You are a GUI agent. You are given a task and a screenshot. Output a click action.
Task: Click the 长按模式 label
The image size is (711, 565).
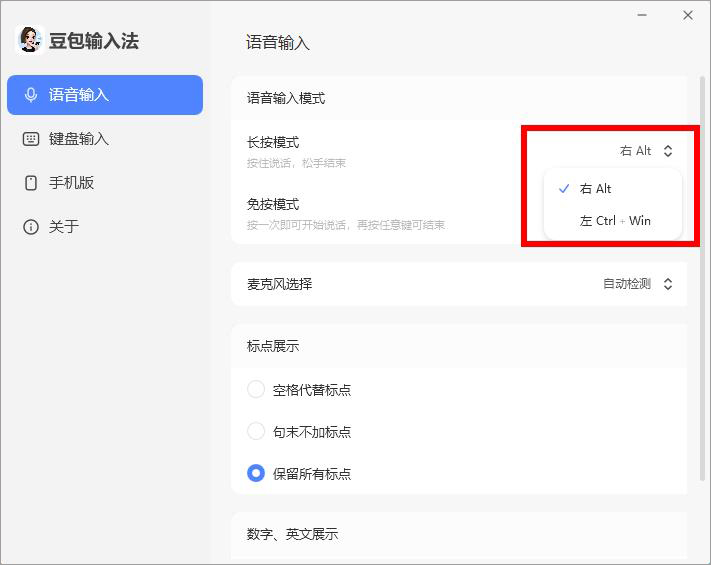point(273,142)
